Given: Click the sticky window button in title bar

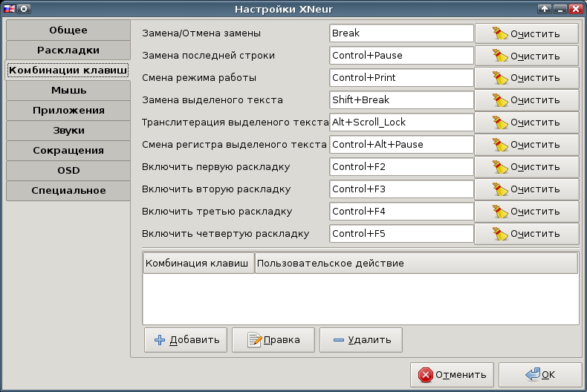Looking at the screenshot, I should click(x=24, y=9).
